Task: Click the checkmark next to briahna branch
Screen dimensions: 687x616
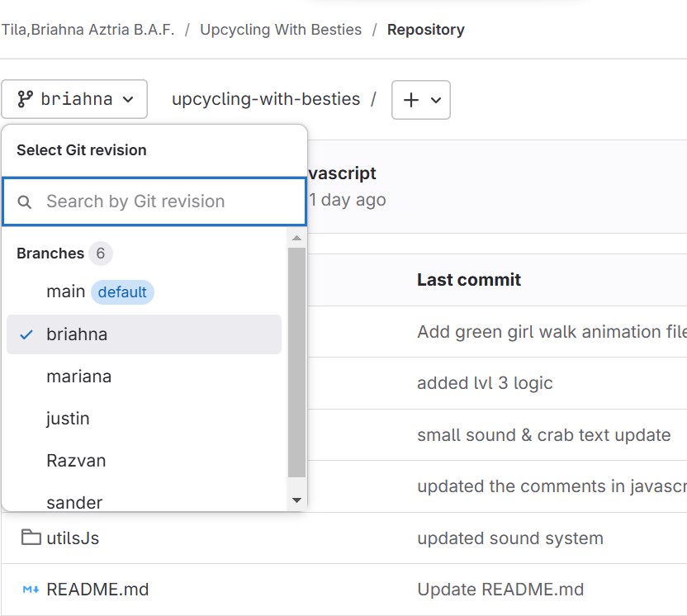Action: click(26, 334)
